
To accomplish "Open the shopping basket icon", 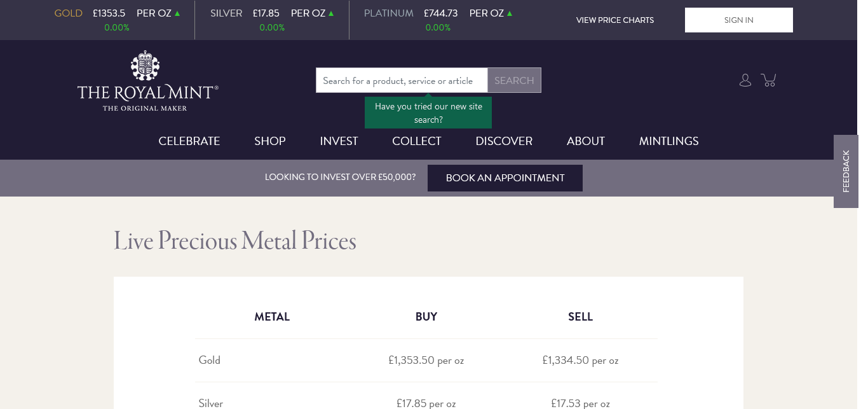I will click(x=769, y=80).
